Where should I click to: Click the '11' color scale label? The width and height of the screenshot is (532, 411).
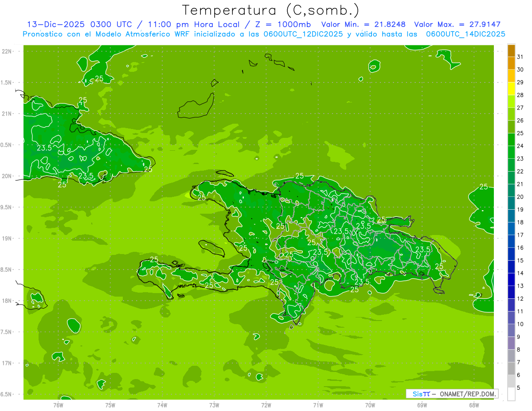pyautogui.click(x=520, y=312)
